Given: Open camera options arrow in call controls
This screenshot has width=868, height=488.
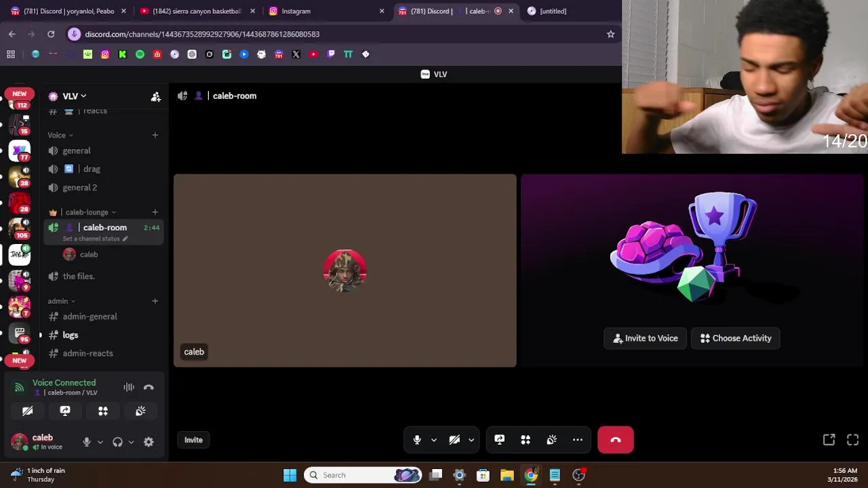Looking at the screenshot, I should pos(471,440).
